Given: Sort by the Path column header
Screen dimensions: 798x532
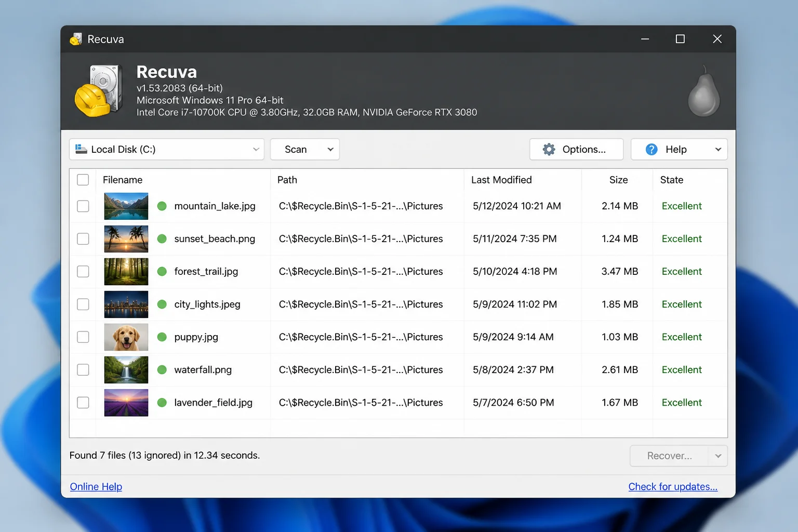Looking at the screenshot, I should pos(287,180).
